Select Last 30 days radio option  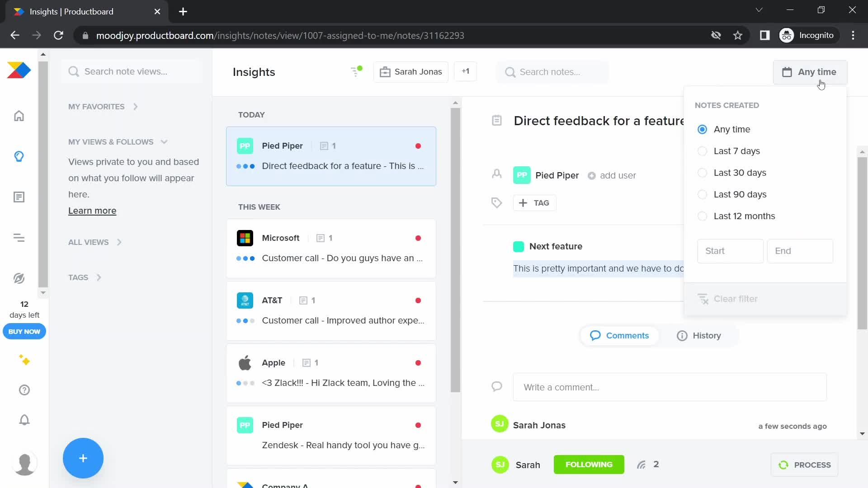tap(702, 173)
